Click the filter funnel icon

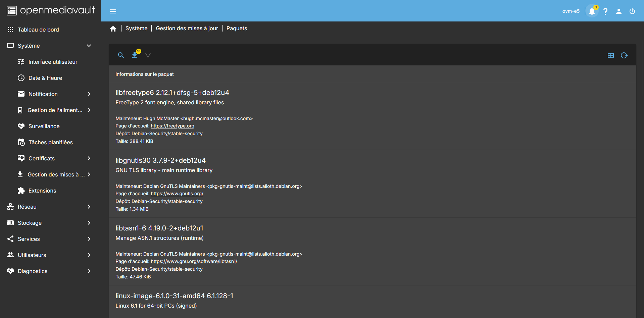point(148,55)
